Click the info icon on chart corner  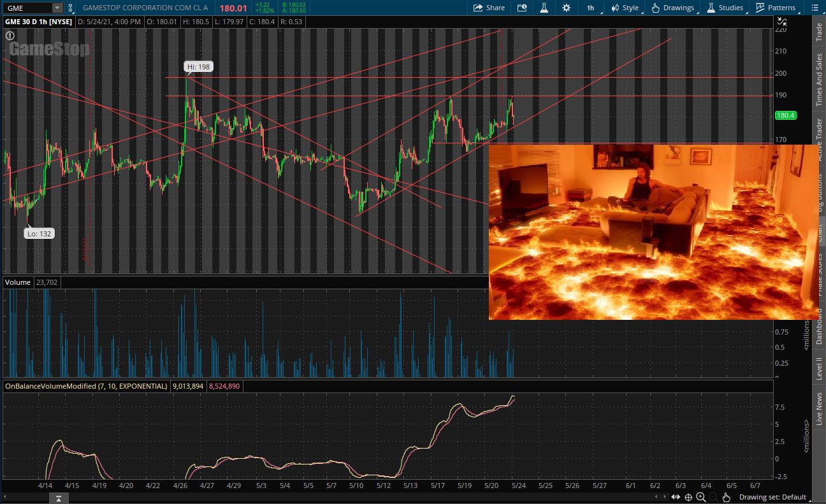[10, 36]
